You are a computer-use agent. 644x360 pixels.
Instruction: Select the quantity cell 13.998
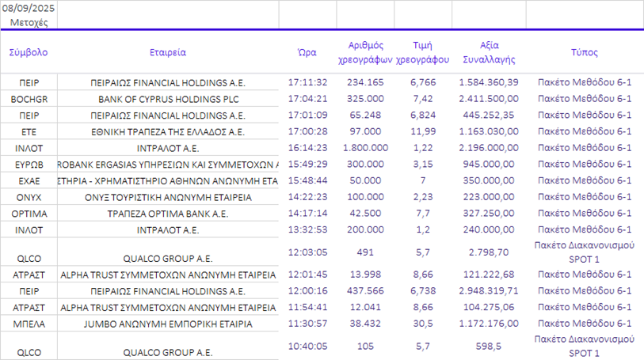(365, 275)
